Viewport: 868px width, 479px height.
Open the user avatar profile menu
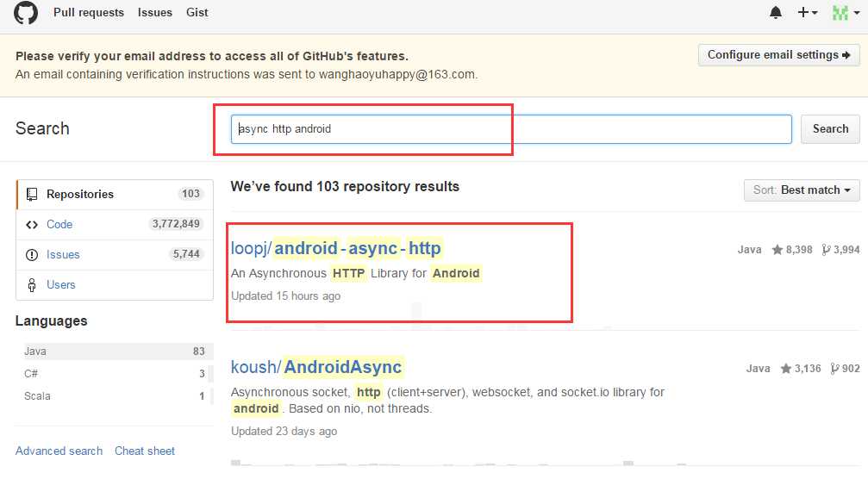(x=846, y=12)
